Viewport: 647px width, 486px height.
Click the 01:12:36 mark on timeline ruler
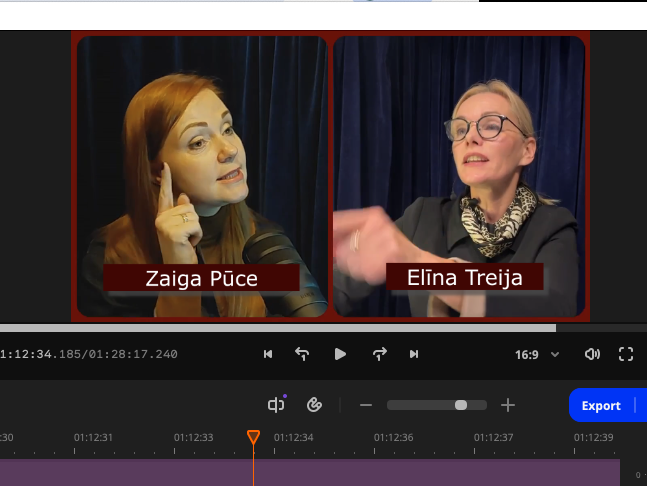393,437
